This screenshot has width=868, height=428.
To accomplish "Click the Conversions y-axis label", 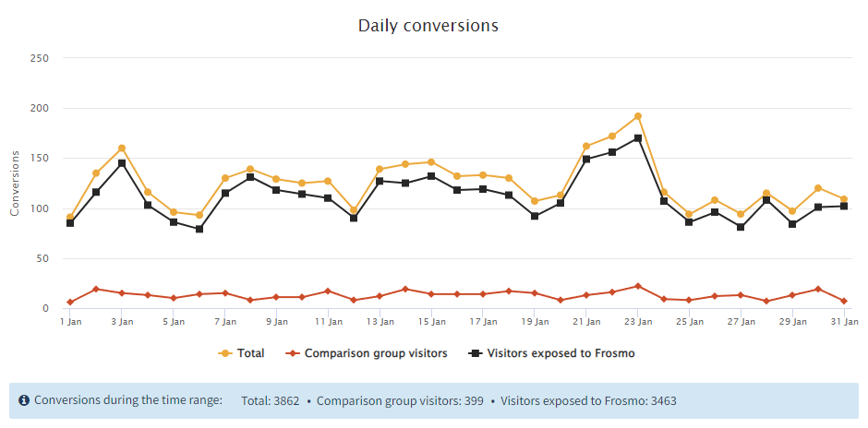I will [x=15, y=184].
